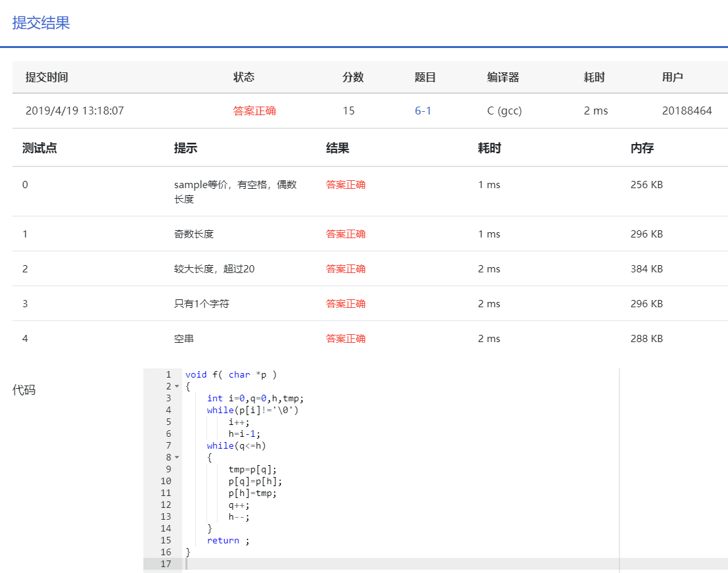728x573 pixels.
Task: Place cursor on line int i=0,q=0,h,tmp;
Action: pyautogui.click(x=255, y=399)
